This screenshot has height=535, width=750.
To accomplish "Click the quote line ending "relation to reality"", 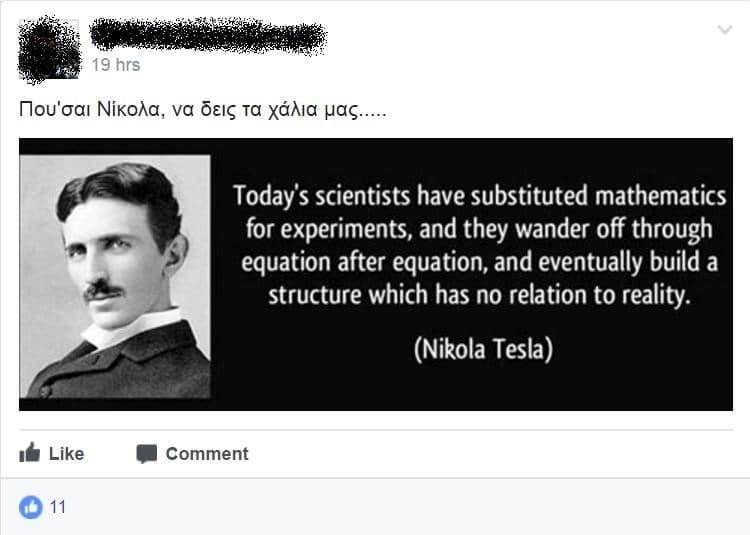I will [480, 296].
